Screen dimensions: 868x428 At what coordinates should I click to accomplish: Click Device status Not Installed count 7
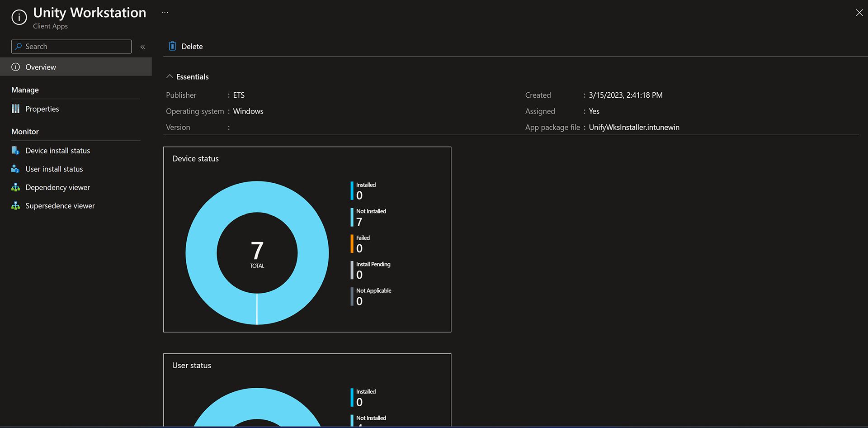(x=359, y=222)
